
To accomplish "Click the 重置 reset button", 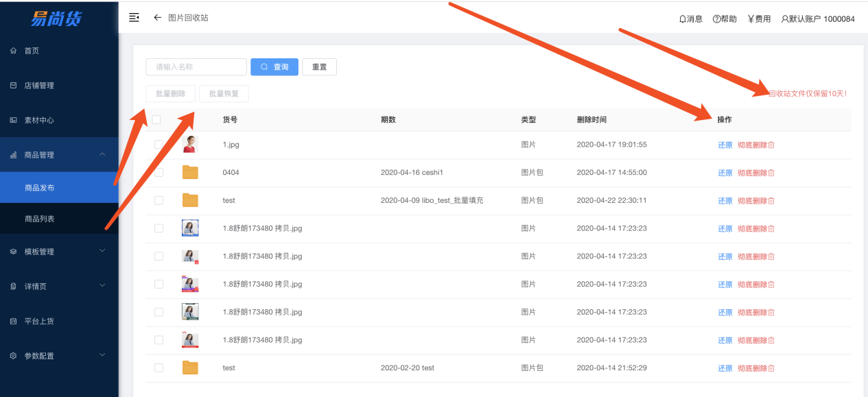I will 319,67.
